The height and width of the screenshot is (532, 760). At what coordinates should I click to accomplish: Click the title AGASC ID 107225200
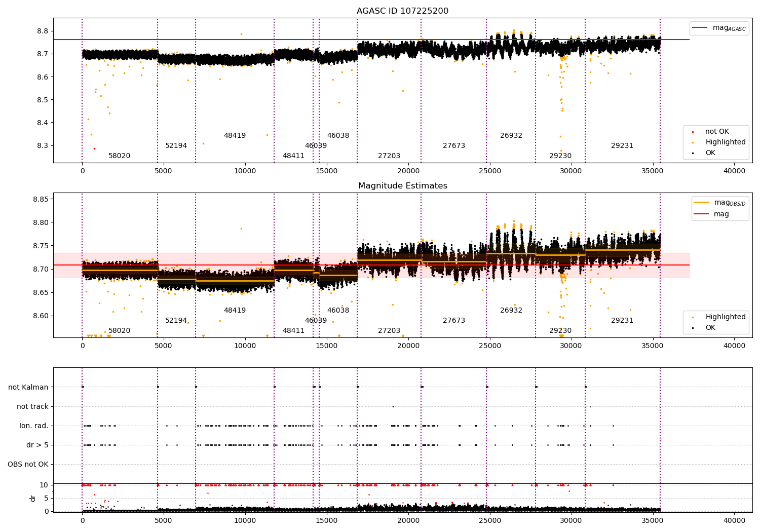point(402,11)
